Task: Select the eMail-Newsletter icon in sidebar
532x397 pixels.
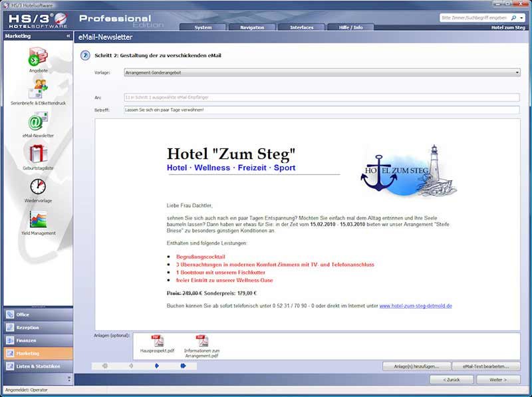Action: 38,121
